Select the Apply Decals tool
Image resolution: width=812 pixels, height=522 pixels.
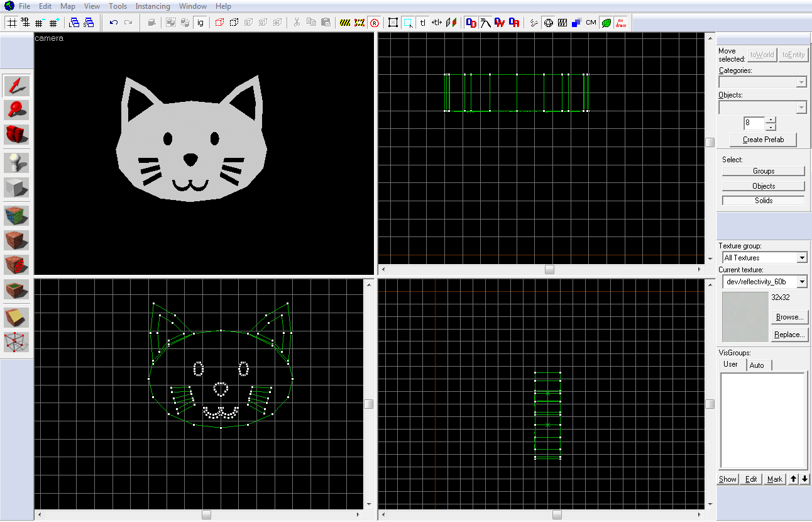click(x=16, y=265)
